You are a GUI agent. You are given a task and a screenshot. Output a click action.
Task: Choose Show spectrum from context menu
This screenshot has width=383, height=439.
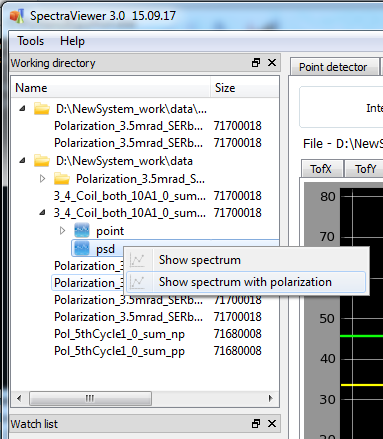pos(246,260)
